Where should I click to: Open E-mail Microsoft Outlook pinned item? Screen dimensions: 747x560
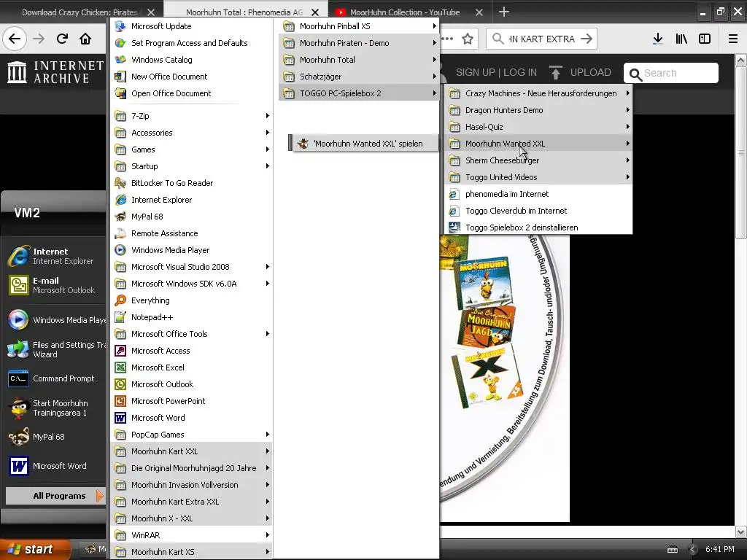[55, 285]
